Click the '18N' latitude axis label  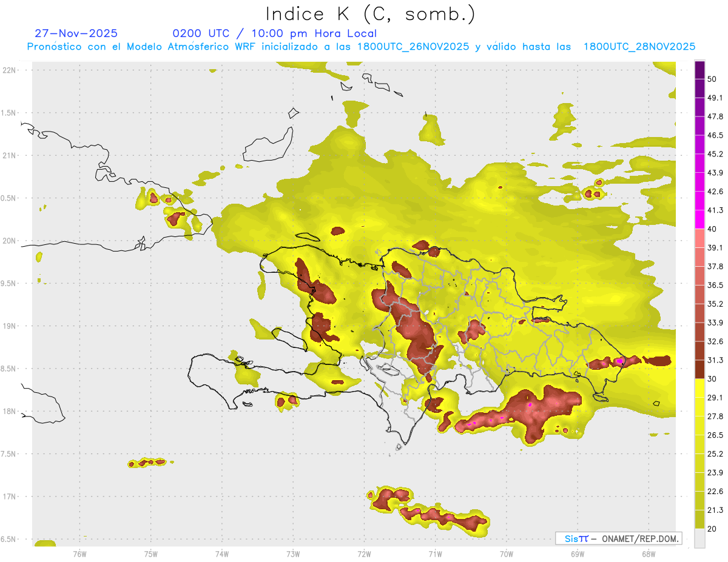pos(9,412)
